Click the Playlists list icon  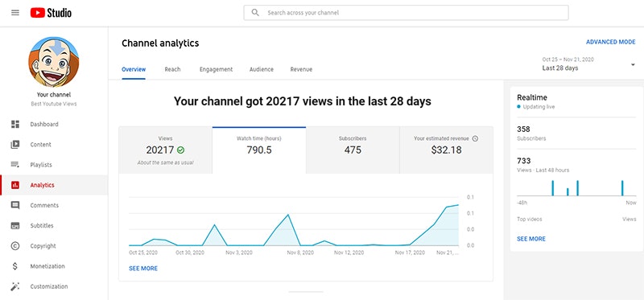[x=15, y=165]
